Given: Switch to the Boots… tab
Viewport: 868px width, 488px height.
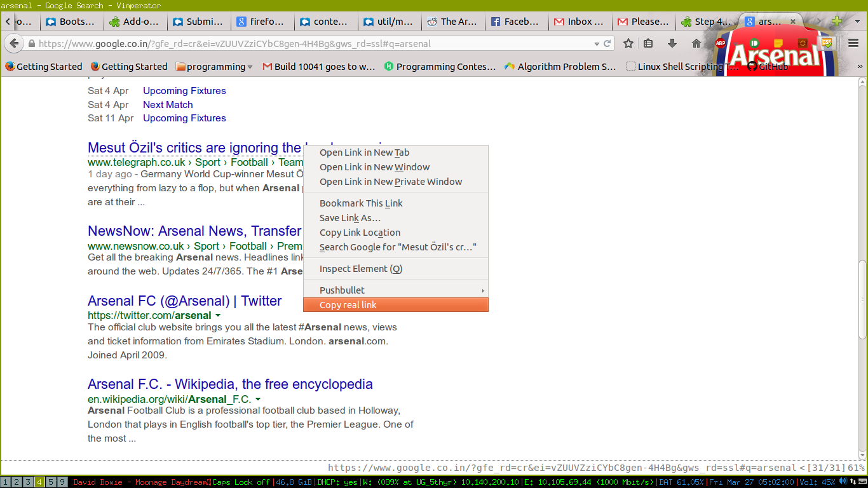Looking at the screenshot, I should pyautogui.click(x=71, y=21).
